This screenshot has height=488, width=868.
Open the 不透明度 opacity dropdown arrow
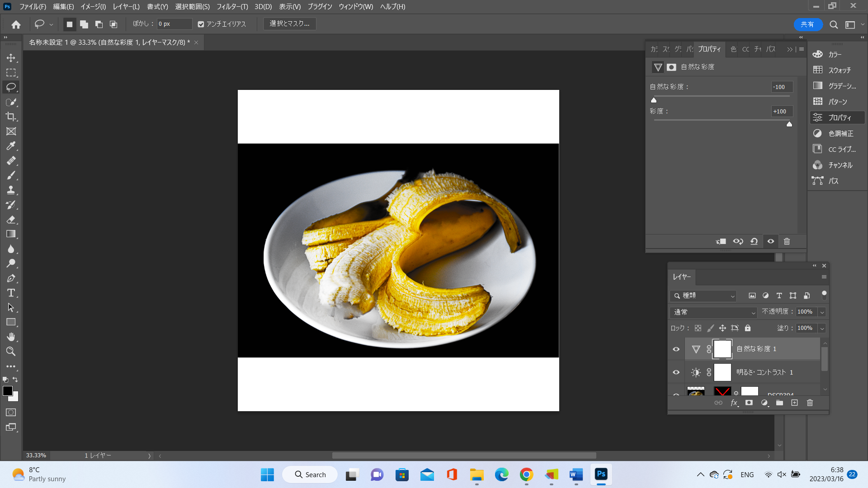click(822, 312)
